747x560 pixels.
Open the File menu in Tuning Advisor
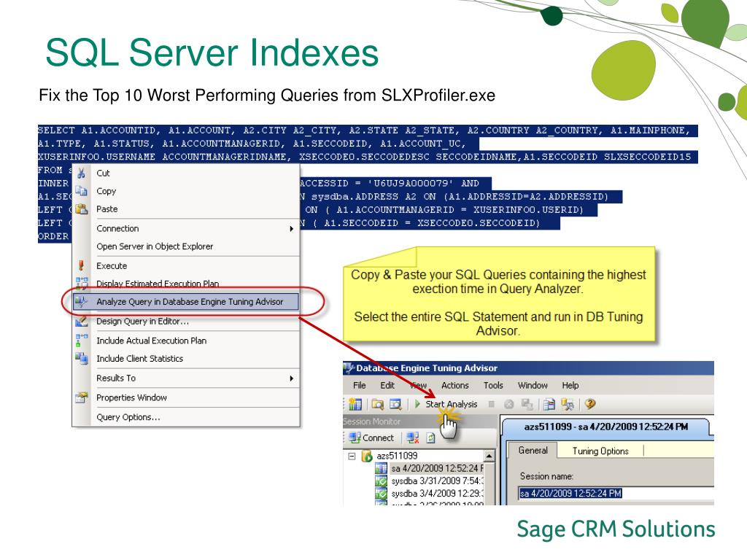tap(359, 385)
